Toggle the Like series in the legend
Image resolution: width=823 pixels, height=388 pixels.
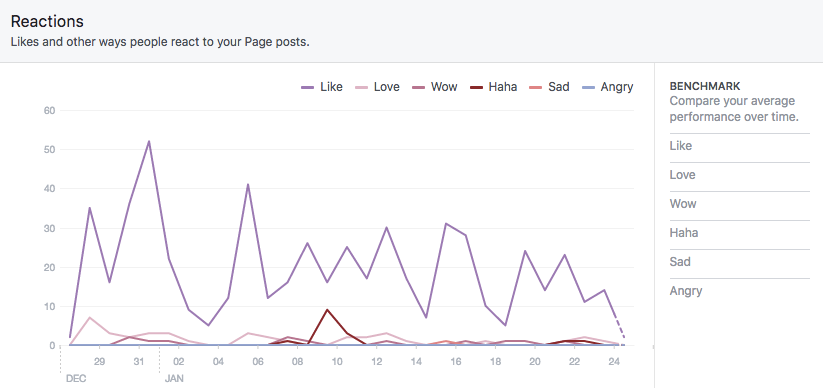(x=322, y=87)
